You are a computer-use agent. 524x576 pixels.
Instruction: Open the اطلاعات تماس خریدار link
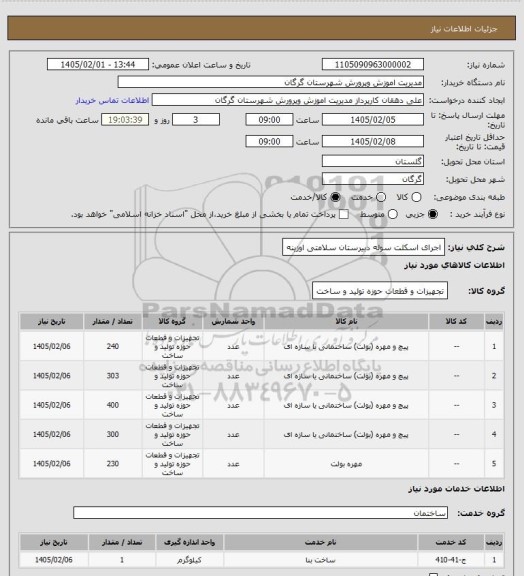(112, 100)
